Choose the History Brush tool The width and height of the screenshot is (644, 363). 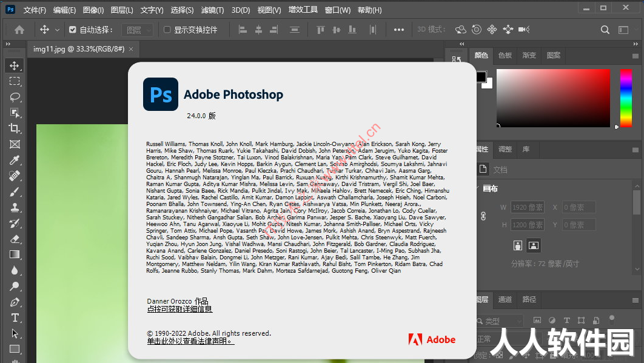15,224
